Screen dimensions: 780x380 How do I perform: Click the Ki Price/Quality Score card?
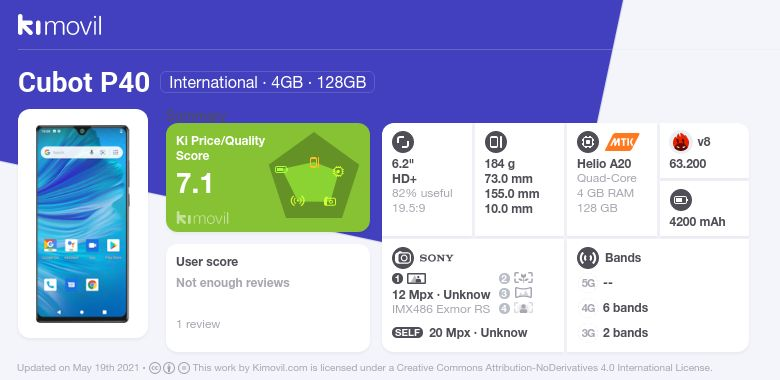(268, 178)
